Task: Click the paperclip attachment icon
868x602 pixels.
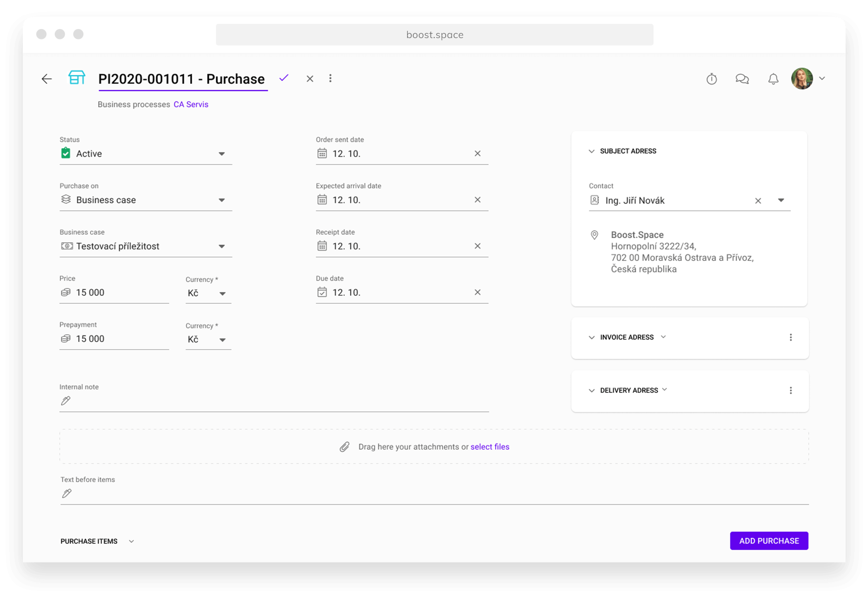Action: tap(344, 446)
